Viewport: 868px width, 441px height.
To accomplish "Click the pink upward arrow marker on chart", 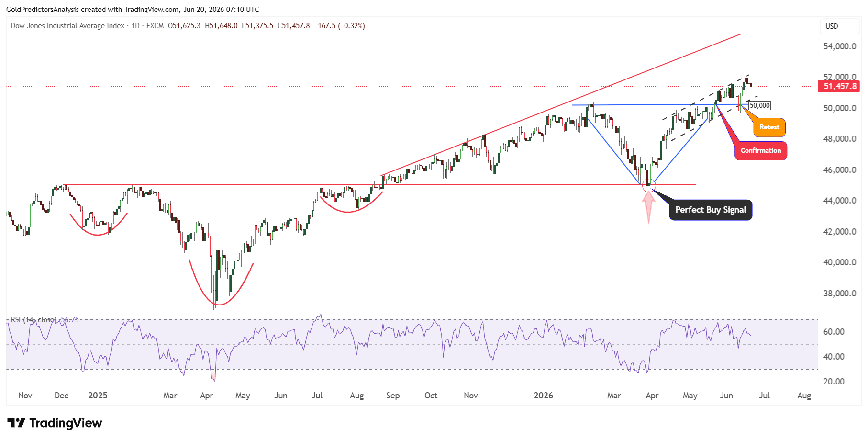I will click(649, 207).
